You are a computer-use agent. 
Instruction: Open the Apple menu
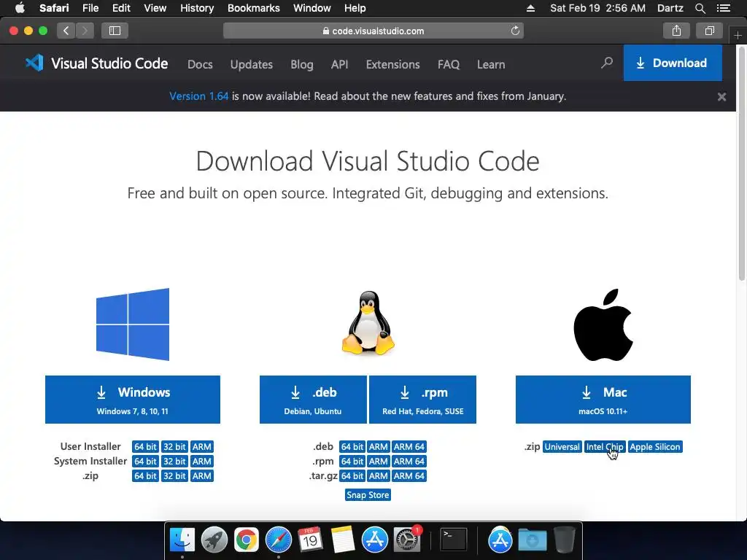pos(20,8)
